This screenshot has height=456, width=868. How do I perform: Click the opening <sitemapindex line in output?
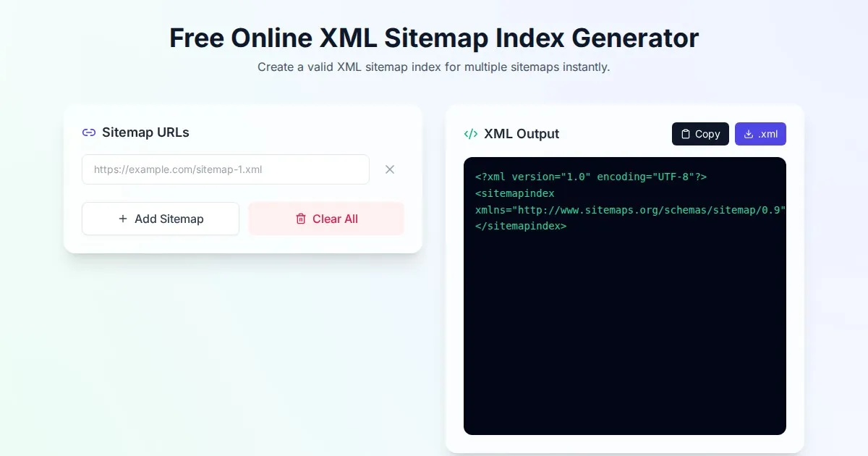(514, 193)
